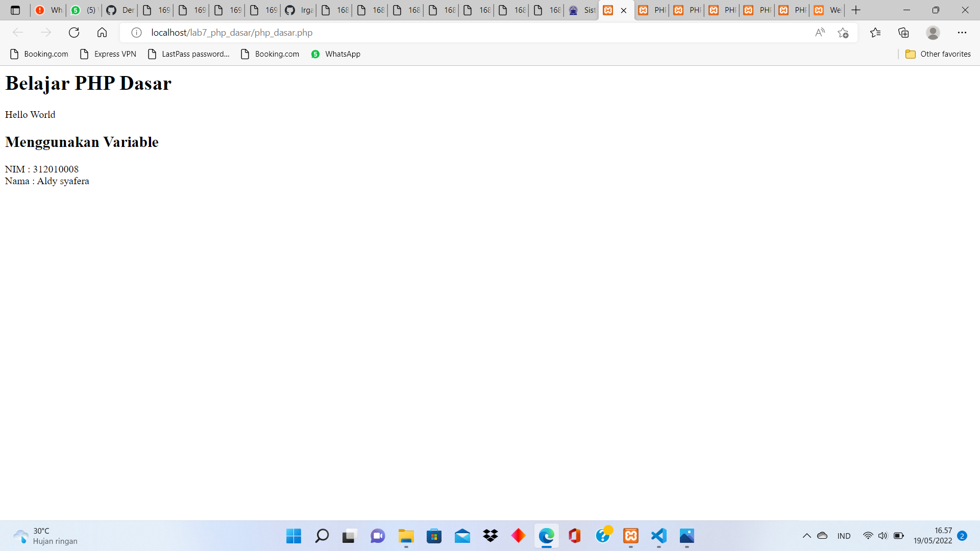
Task: Open the Express VPN bookmark
Action: pyautogui.click(x=108, y=54)
